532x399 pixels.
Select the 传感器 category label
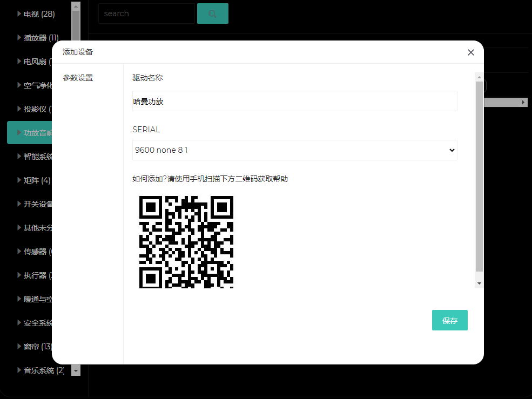(x=38, y=252)
